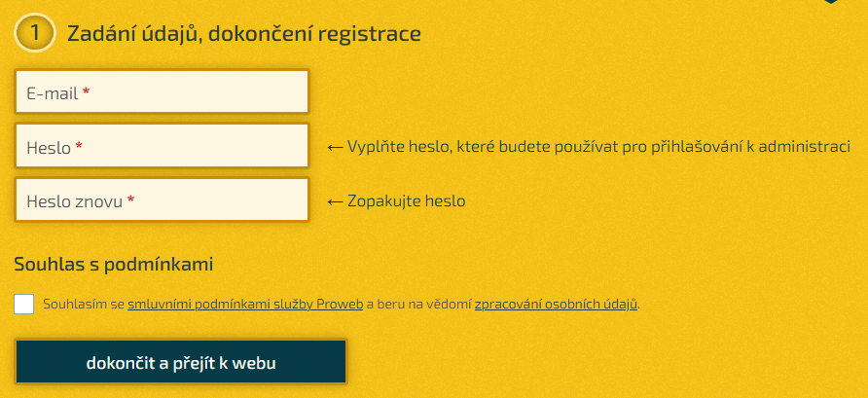Click the dark icon at top-right corner

coord(830,2)
